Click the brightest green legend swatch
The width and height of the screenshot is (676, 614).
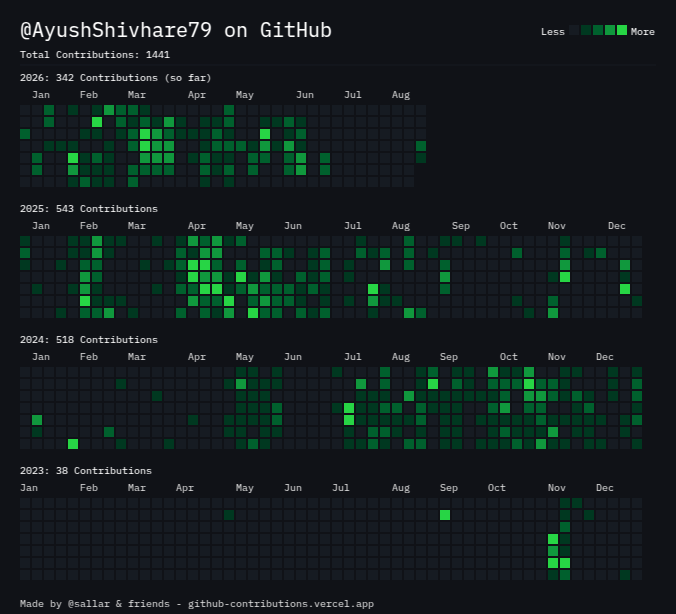[622, 30]
